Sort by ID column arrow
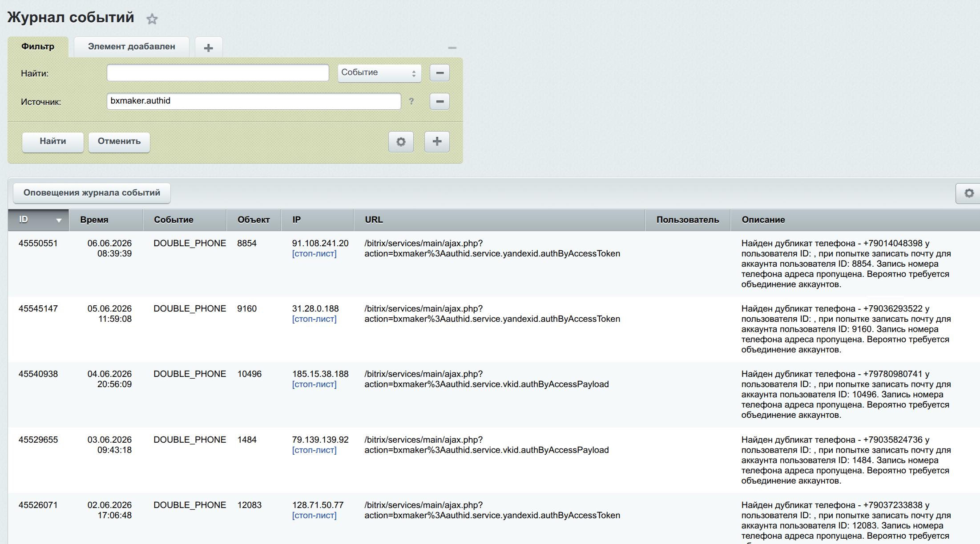 [59, 220]
